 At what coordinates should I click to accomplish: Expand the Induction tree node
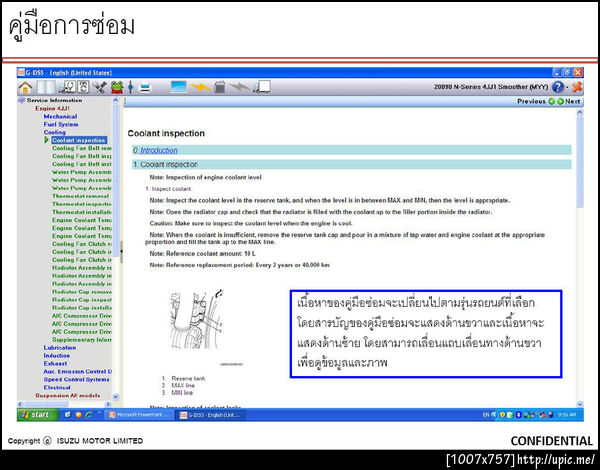pos(57,356)
